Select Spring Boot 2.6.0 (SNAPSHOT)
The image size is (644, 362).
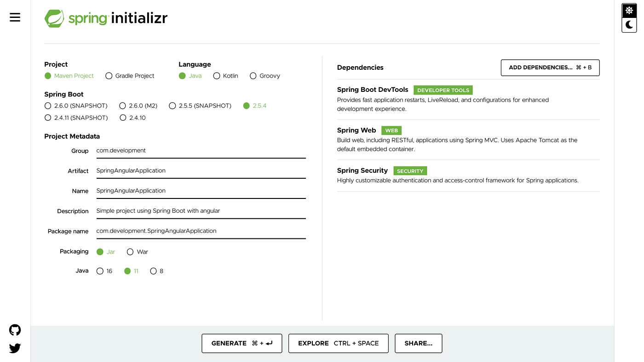point(76,106)
